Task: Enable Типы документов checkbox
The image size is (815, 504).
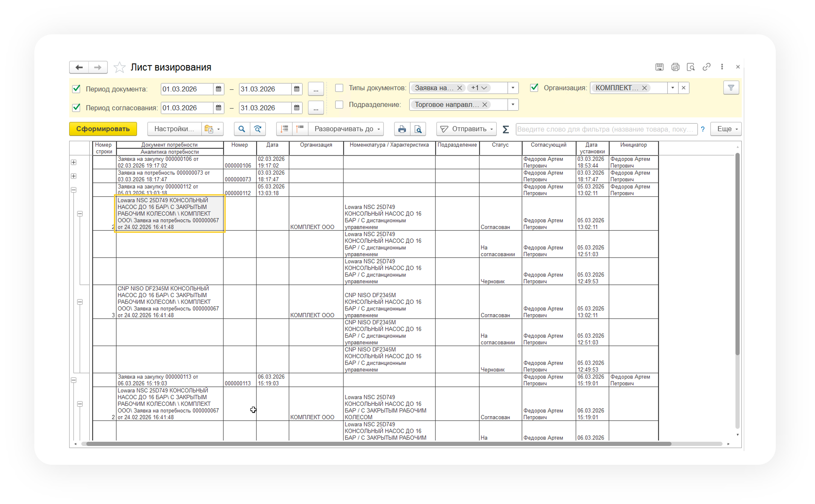Action: pyautogui.click(x=339, y=88)
